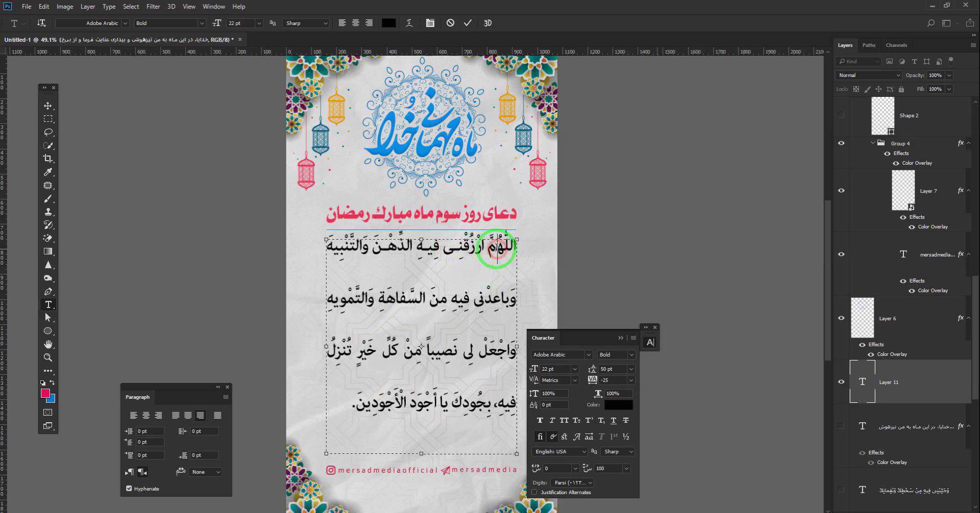
Task: Select the Lasso tool
Action: click(48, 132)
